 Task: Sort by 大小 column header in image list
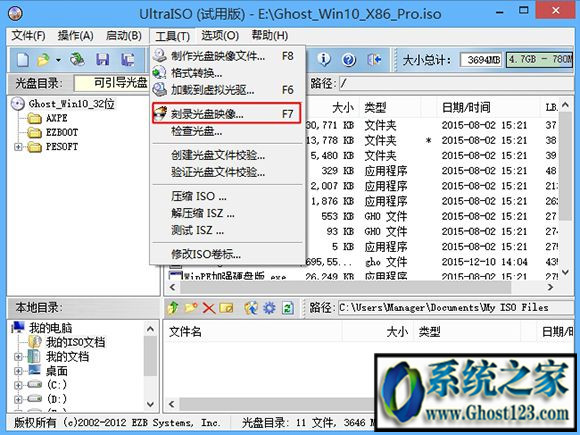coord(343,108)
